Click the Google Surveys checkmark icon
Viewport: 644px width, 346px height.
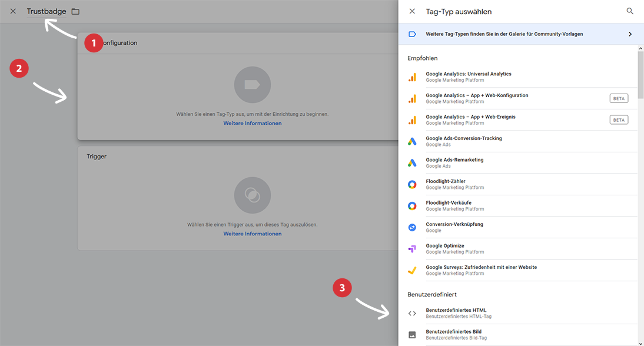click(412, 270)
